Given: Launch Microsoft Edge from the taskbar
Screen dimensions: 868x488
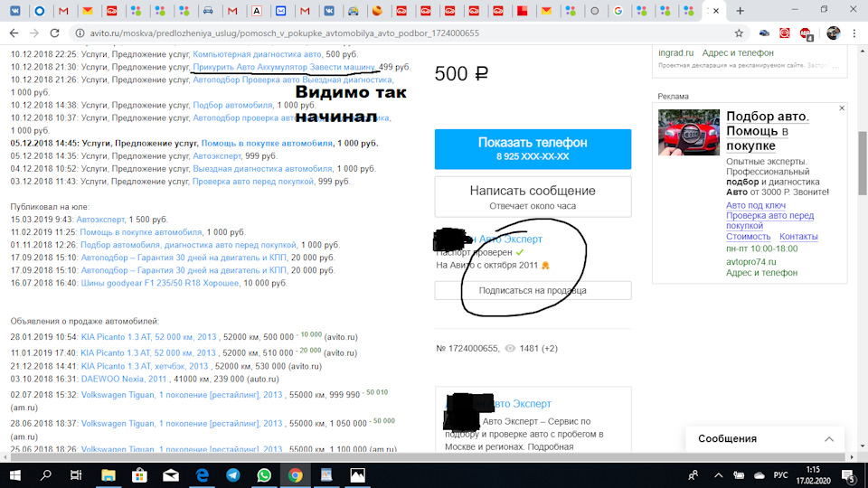Looking at the screenshot, I should click(202, 475).
